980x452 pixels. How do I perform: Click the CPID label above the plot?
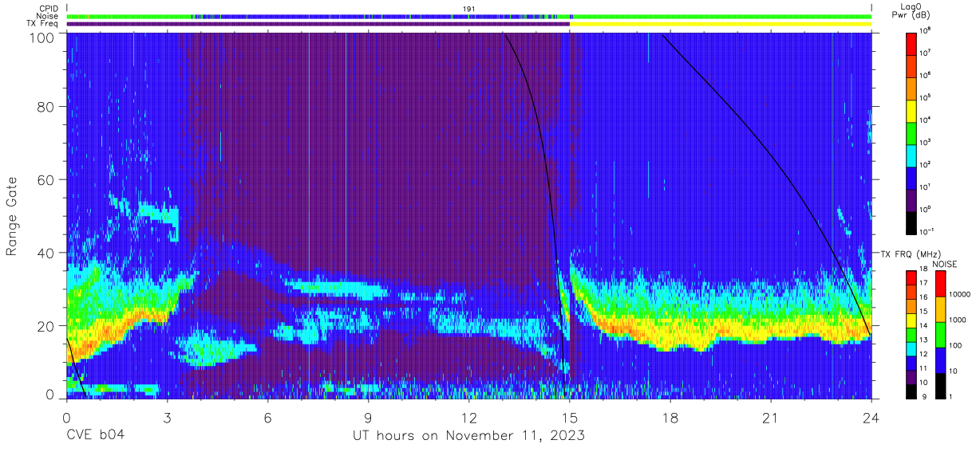tap(48, 9)
